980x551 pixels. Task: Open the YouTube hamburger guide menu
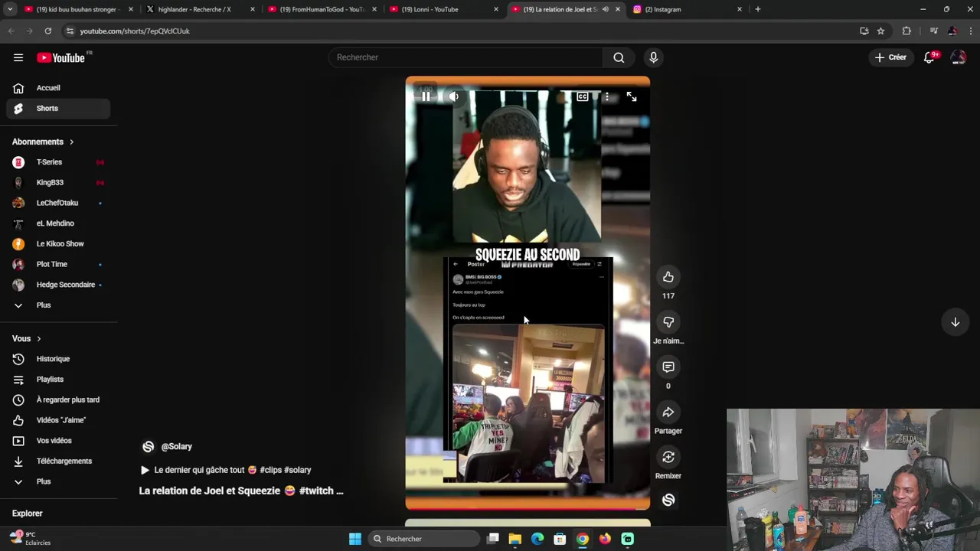[x=18, y=57]
